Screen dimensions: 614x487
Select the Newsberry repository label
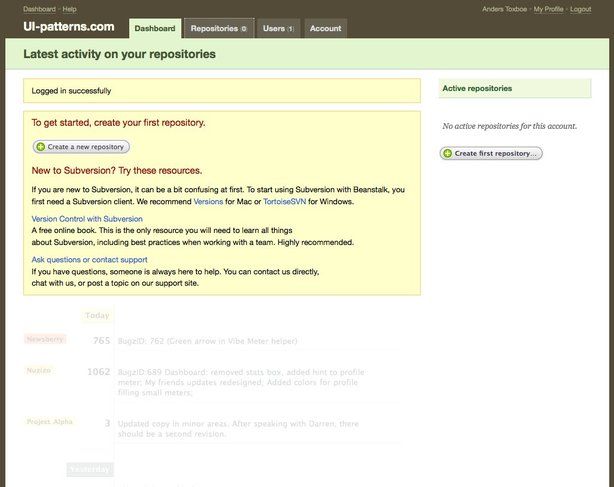(44, 339)
